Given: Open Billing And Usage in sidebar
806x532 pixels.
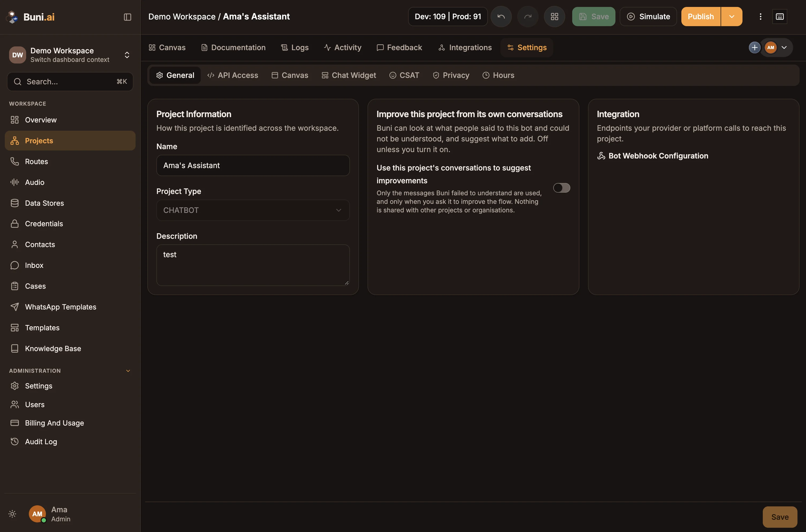Looking at the screenshot, I should tap(70, 423).
